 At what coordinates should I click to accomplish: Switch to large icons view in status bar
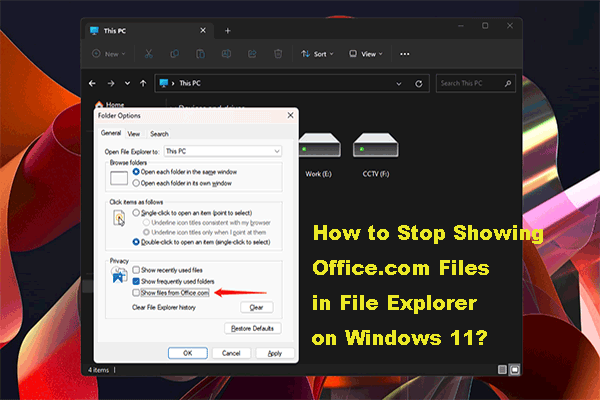coord(515,369)
